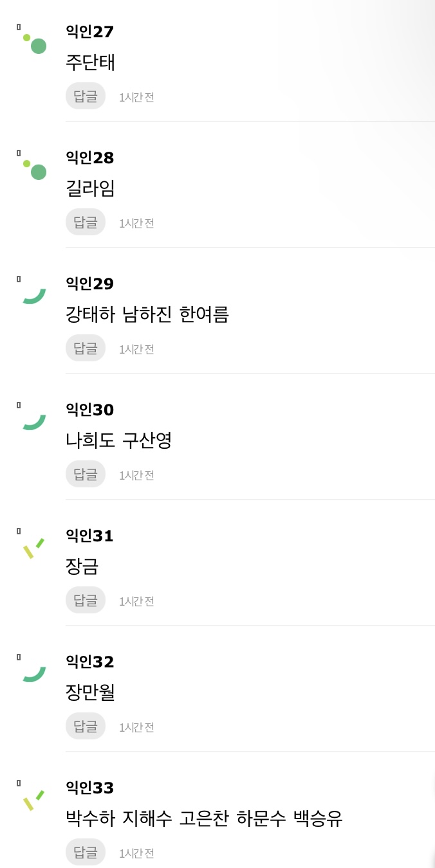This screenshot has width=435, height=868.
Task: Select the username 익인33
Action: [x=89, y=788]
